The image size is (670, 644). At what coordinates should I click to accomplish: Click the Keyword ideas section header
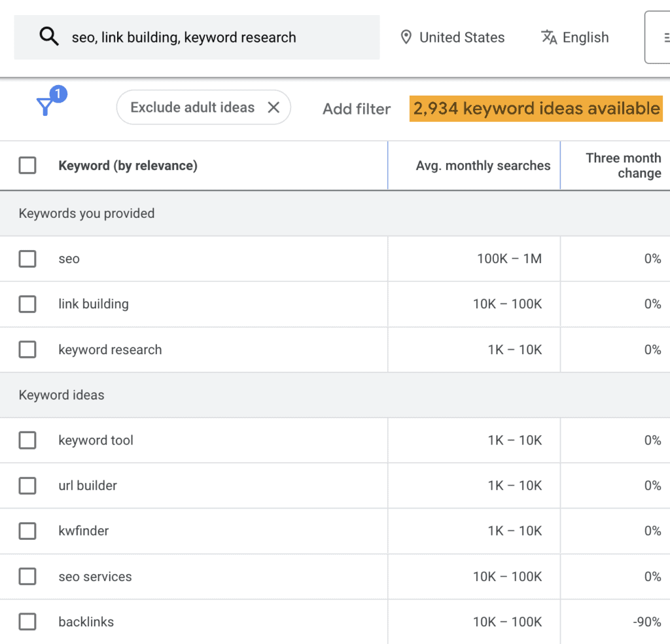pyautogui.click(x=62, y=395)
